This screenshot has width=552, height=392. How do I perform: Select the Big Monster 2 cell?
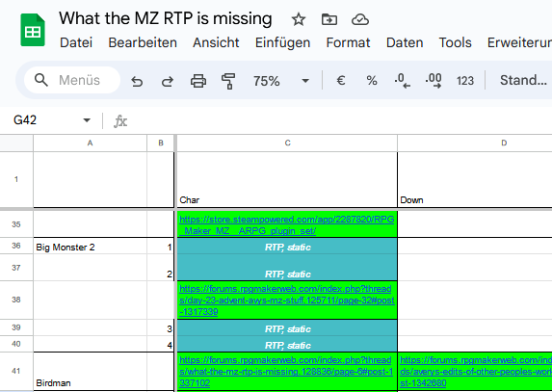[90, 246]
